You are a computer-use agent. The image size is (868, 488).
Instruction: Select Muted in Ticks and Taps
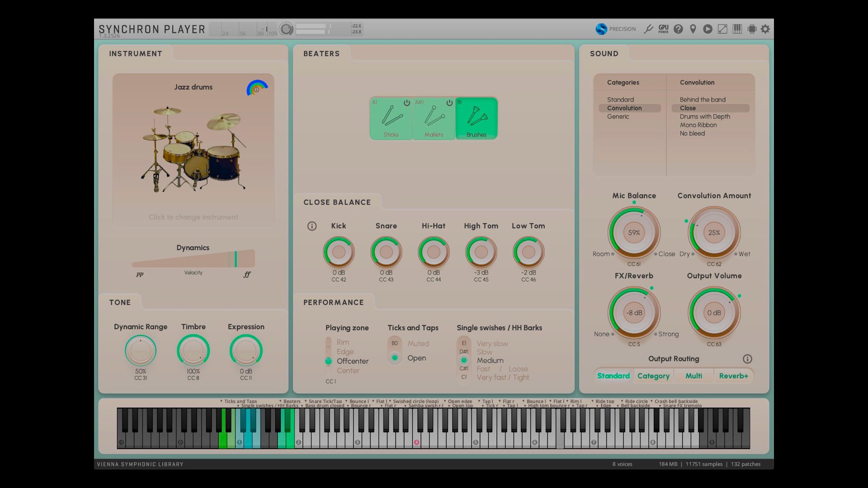point(418,343)
